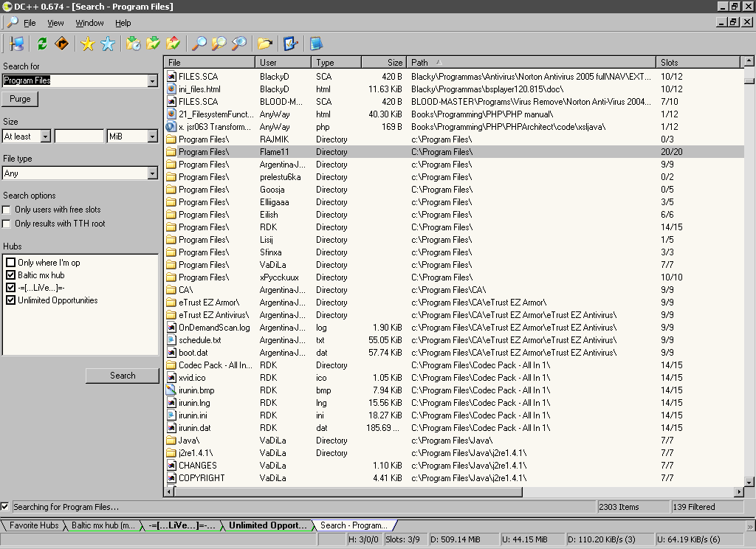Open Settings from the toolbar icon
756x549 pixels.
(290, 44)
